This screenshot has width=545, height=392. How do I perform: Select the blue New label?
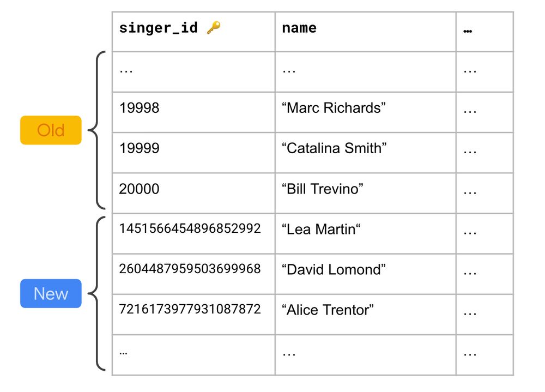coord(51,293)
